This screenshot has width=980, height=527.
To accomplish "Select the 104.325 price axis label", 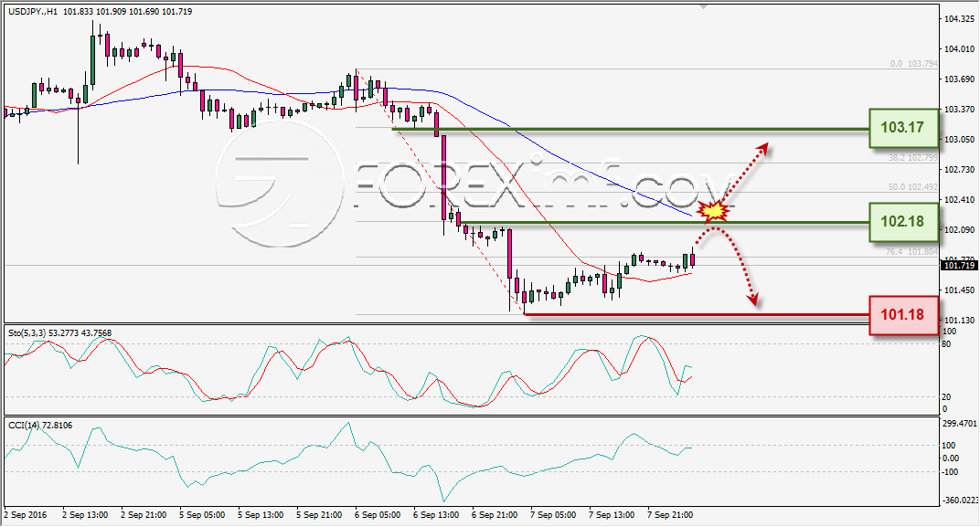I will [x=959, y=19].
